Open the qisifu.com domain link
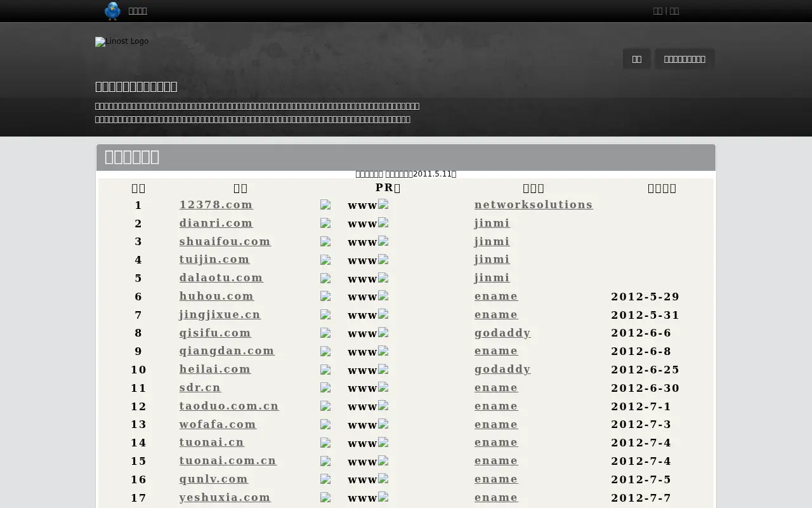Screen dimensions: 812x508 pyautogui.click(x=215, y=333)
